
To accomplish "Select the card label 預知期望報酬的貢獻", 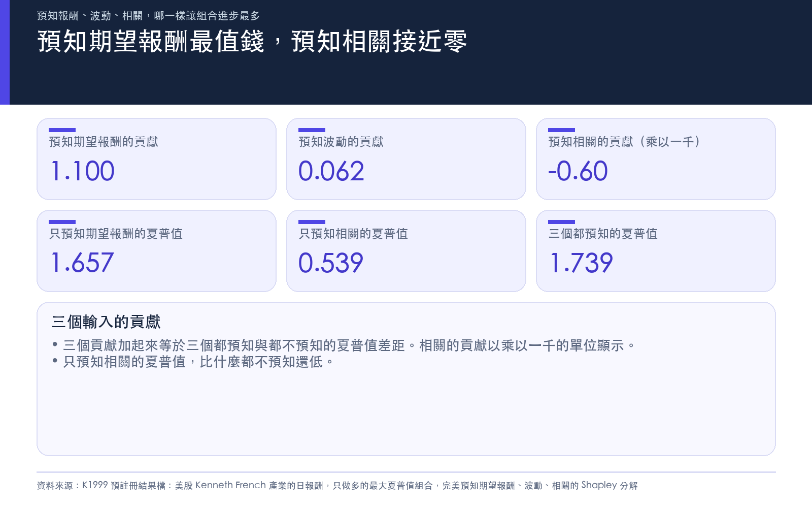I will click(x=104, y=142).
